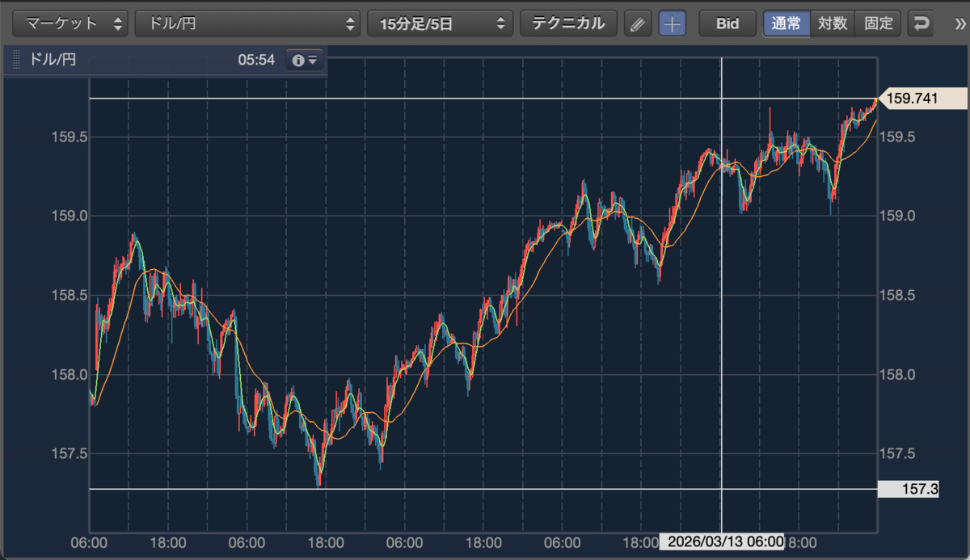Open the 15分足/5日 timeframe dropdown
The image size is (970, 560).
440,23
